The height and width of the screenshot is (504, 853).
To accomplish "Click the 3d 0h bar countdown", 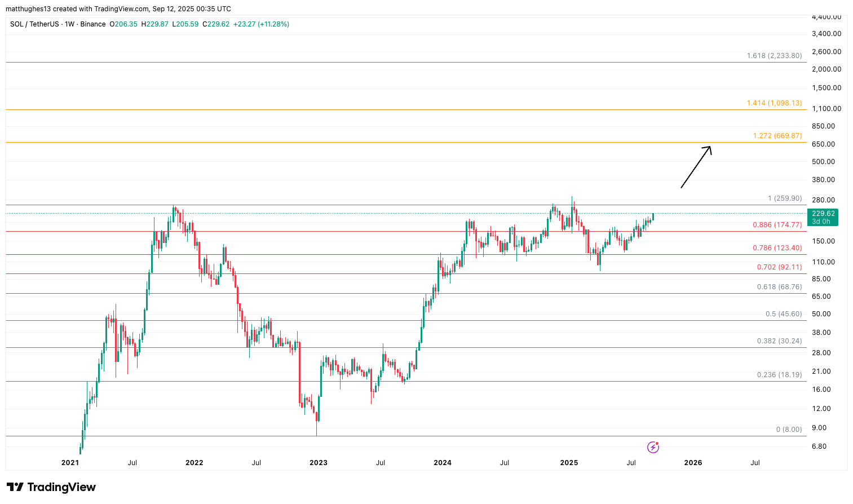I will (821, 222).
